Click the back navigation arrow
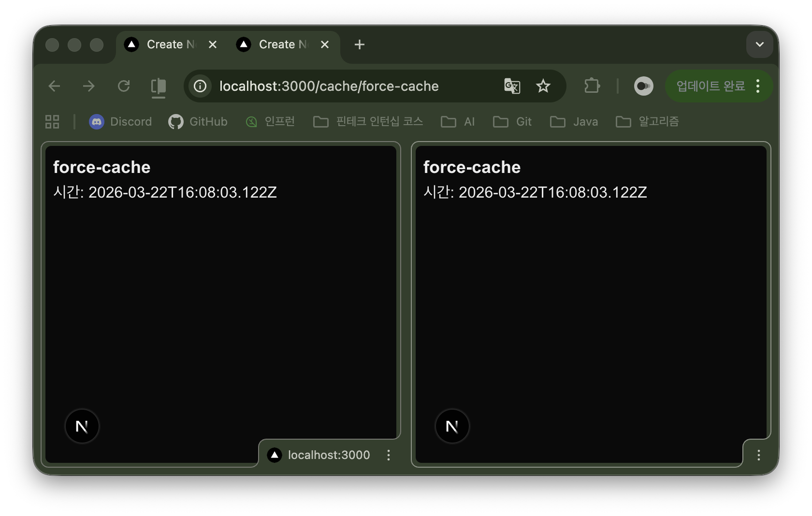The width and height of the screenshot is (812, 516). pyautogui.click(x=55, y=86)
